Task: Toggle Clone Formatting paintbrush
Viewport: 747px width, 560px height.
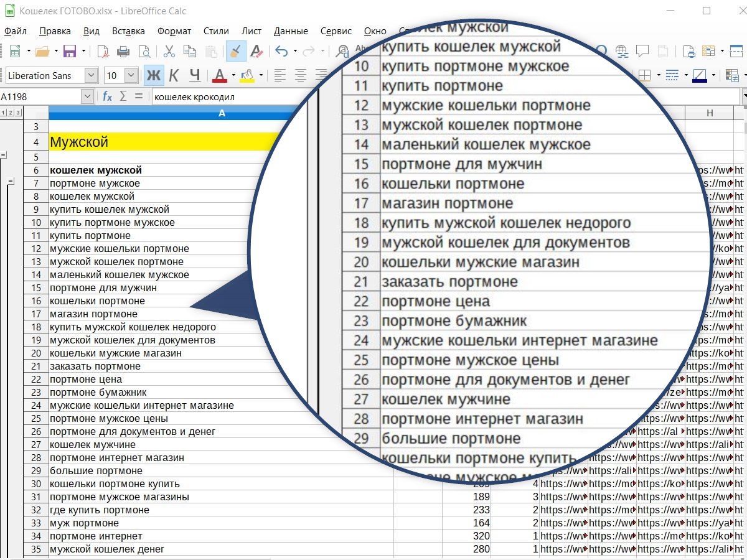Action: (236, 51)
